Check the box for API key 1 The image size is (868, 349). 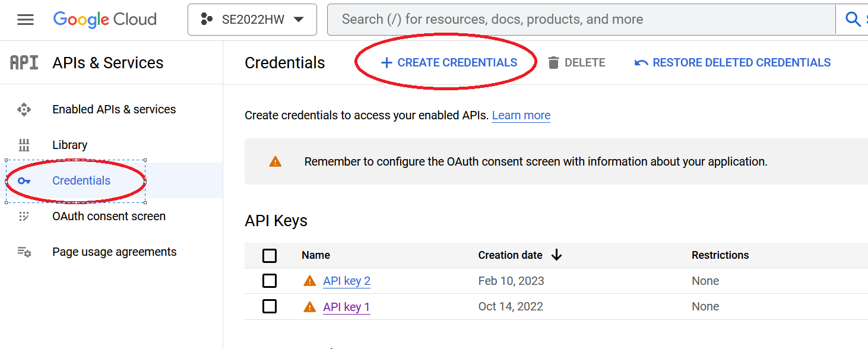pos(270,306)
